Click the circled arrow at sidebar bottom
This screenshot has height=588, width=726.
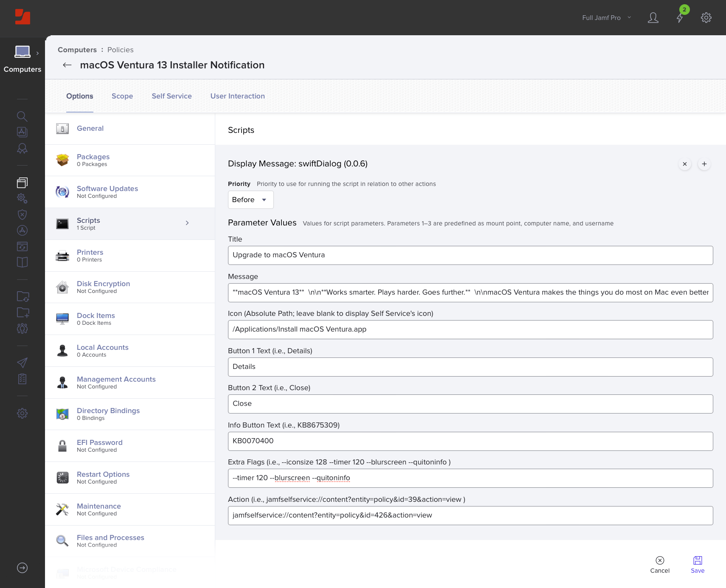pyautogui.click(x=22, y=568)
